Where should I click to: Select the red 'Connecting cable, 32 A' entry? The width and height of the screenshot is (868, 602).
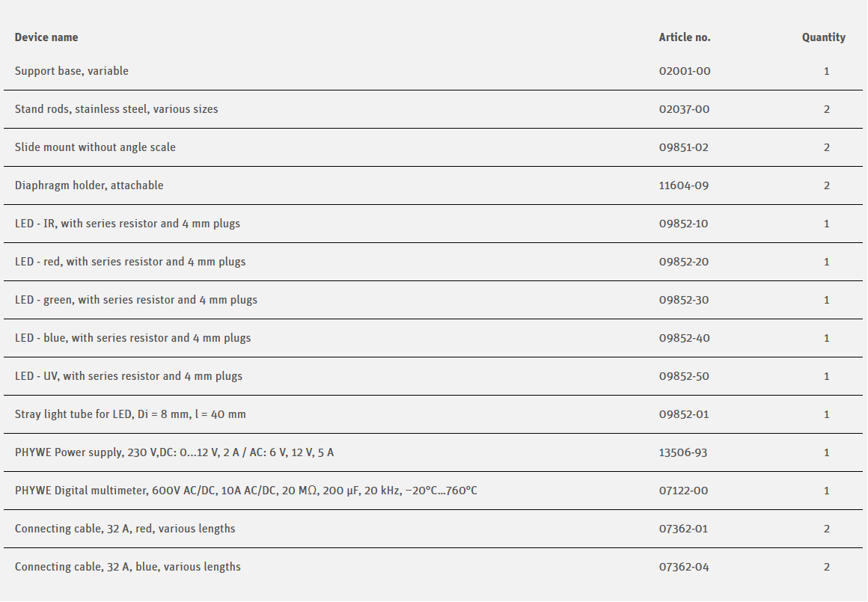point(125,529)
